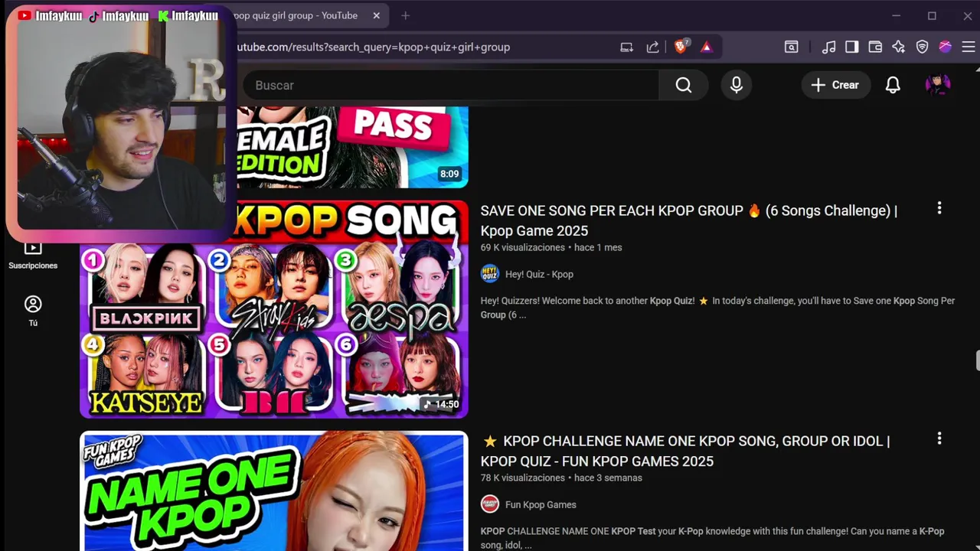The height and width of the screenshot is (551, 980).
Task: Play the FEMALE EDITION 8:09 thumbnail
Action: click(x=352, y=147)
